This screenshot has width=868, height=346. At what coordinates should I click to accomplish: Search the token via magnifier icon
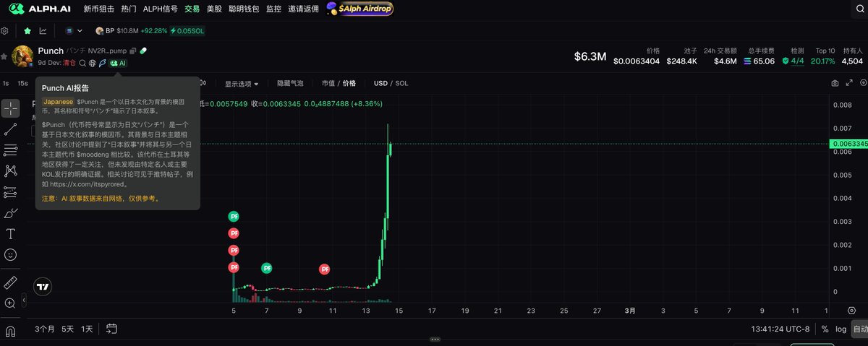(x=82, y=63)
